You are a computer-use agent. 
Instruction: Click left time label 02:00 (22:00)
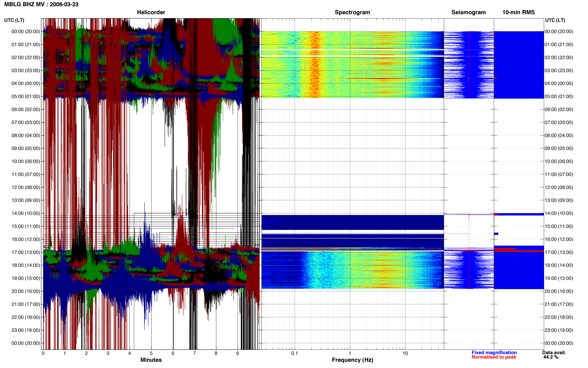point(26,57)
